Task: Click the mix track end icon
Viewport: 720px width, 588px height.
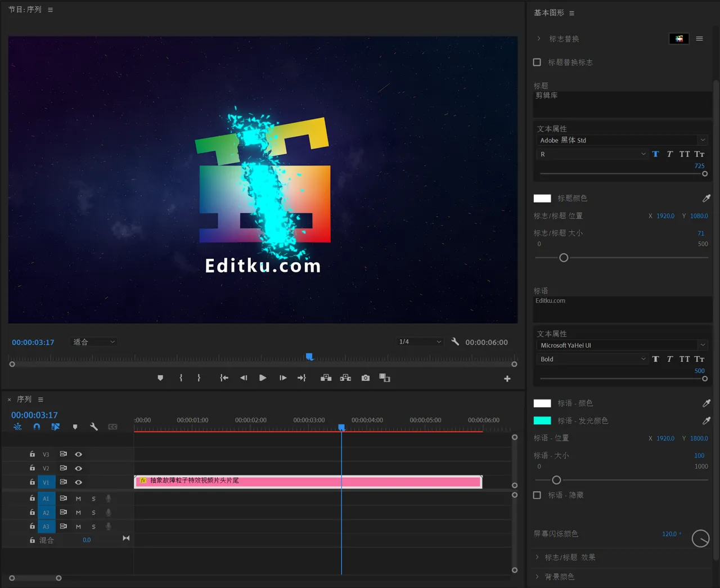Action: (x=126, y=538)
